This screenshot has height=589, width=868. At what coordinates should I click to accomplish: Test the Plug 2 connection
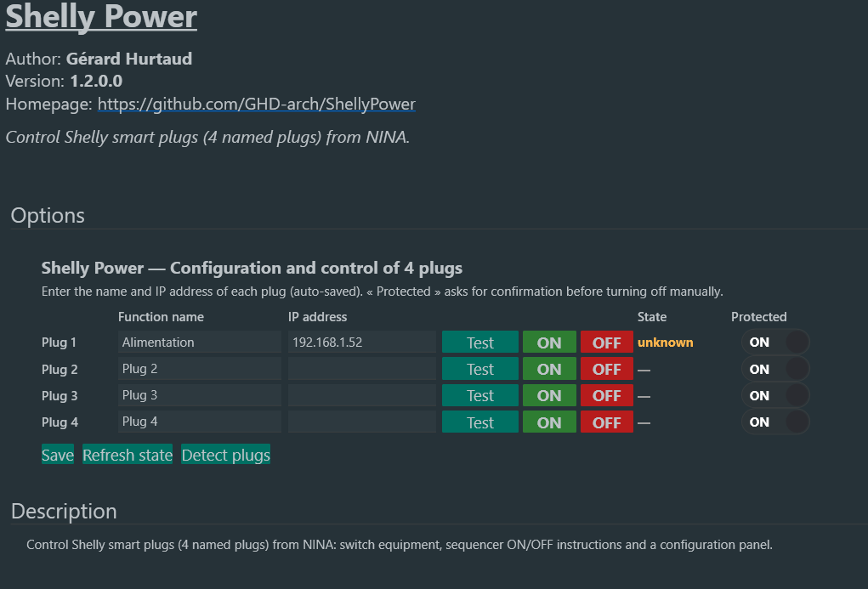point(480,369)
